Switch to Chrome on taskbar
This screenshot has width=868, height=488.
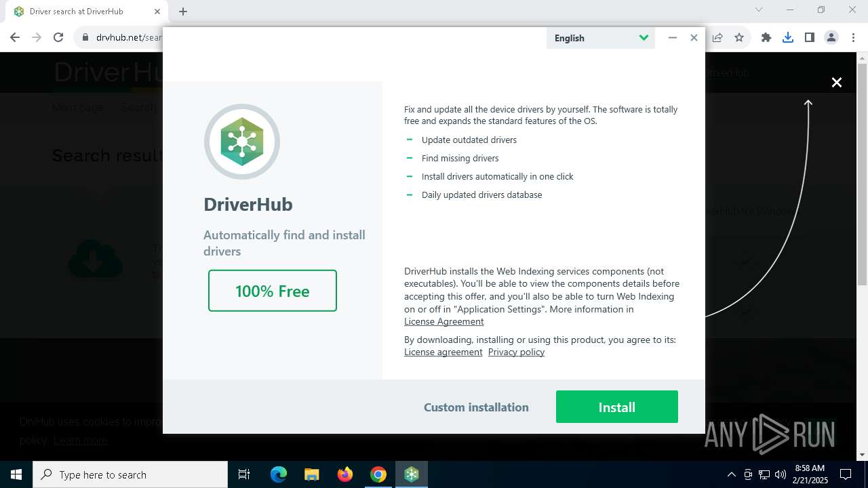click(x=378, y=474)
